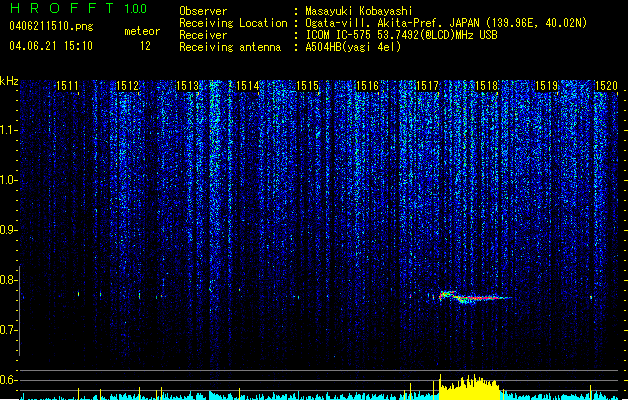Click the ICOM IC-575 receiver text
This screenshot has width=629, height=400.
click(402, 35)
